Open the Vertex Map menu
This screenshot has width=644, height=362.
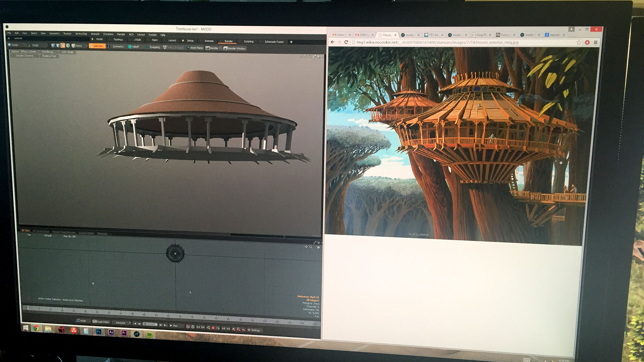click(x=81, y=34)
